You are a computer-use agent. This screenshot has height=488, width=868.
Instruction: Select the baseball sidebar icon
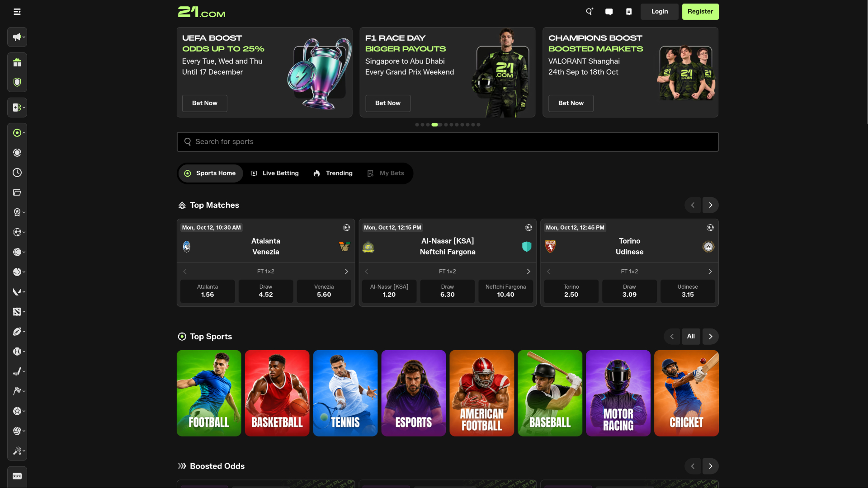17,352
